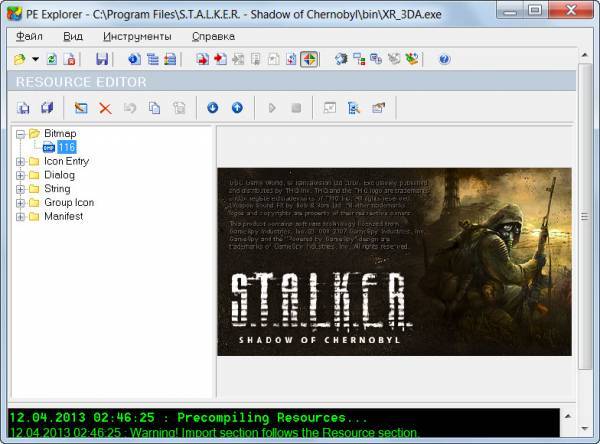Click the resource properties icon at toolbar end
This screenshot has height=444, width=600.
tap(378, 108)
